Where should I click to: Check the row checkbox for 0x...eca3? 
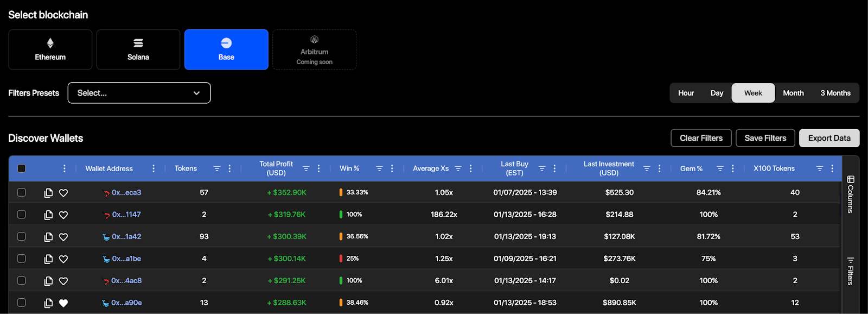tap(22, 192)
